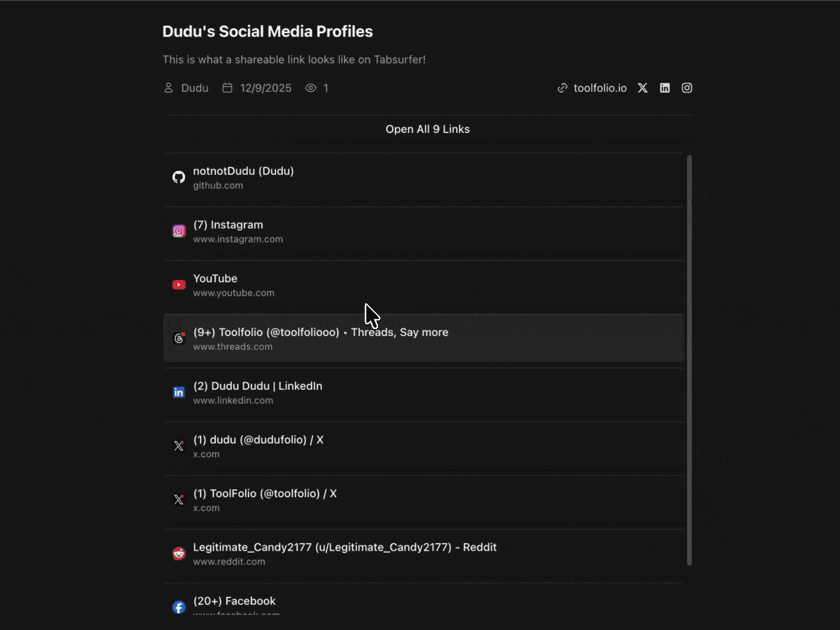Image resolution: width=840 pixels, height=630 pixels.
Task: Open the Toolfolio Threads link
Action: (x=423, y=338)
